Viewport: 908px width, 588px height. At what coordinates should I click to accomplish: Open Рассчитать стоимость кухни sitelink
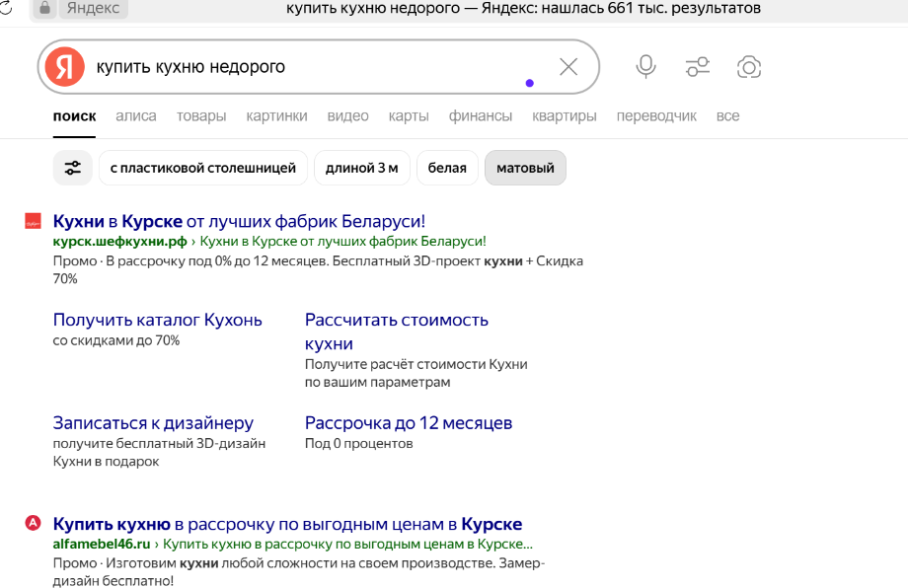pos(397,331)
